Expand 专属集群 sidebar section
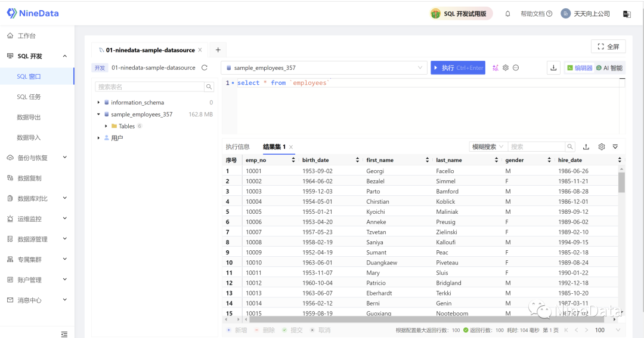644x338 pixels. point(64,259)
